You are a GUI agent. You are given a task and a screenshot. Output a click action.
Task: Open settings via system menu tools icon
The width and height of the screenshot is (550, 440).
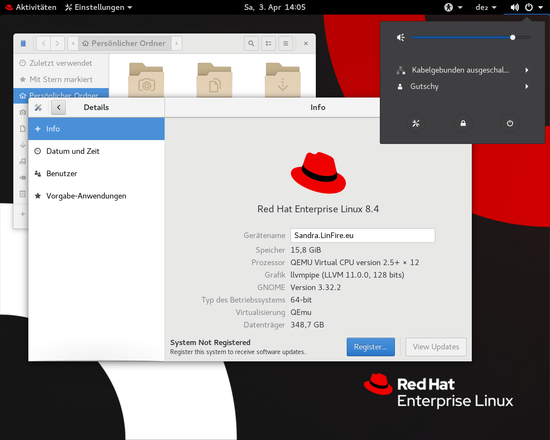(x=416, y=123)
